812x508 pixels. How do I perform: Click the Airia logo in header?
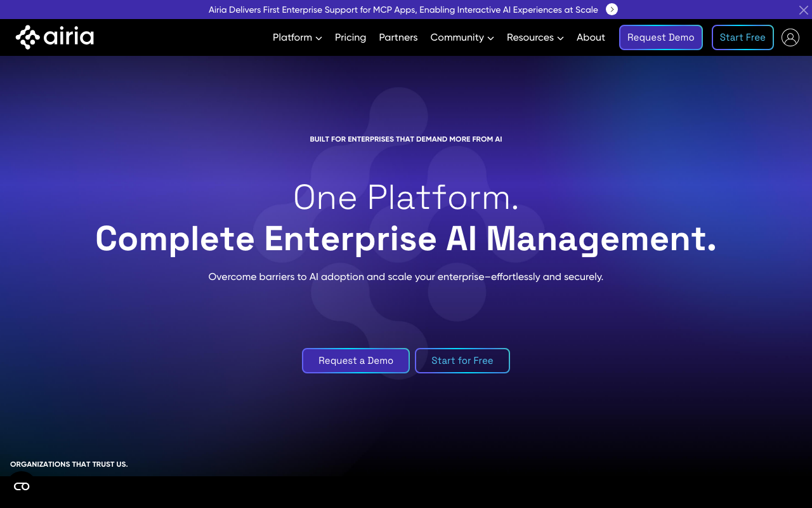click(55, 37)
